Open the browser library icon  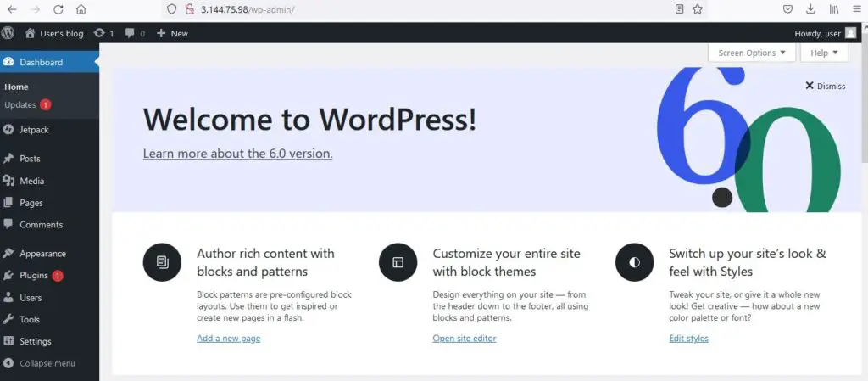point(834,9)
